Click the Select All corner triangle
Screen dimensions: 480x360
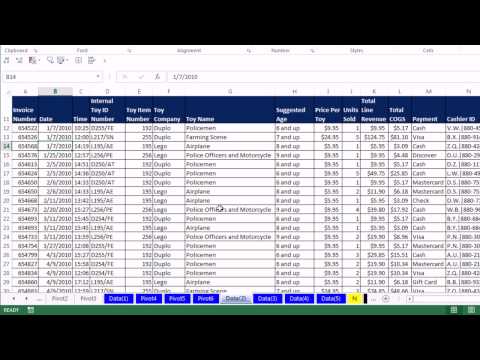(x=8, y=92)
